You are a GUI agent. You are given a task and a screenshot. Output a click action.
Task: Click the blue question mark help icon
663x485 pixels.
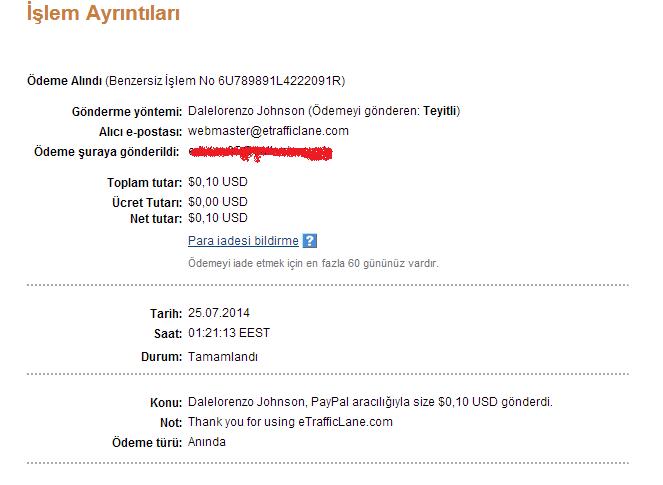click(x=310, y=241)
